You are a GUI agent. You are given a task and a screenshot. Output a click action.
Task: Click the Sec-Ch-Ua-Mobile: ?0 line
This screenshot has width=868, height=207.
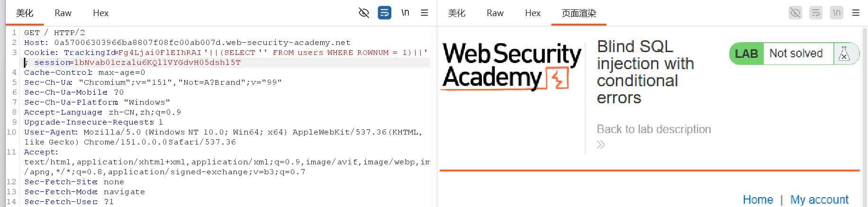point(74,92)
